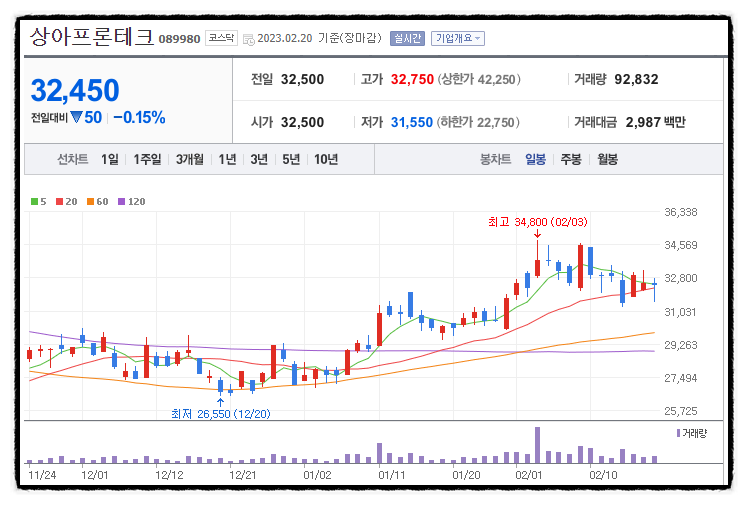The height and width of the screenshot is (505, 748).
Task: Select the 3개월 line chart tab
Action: tap(189, 159)
